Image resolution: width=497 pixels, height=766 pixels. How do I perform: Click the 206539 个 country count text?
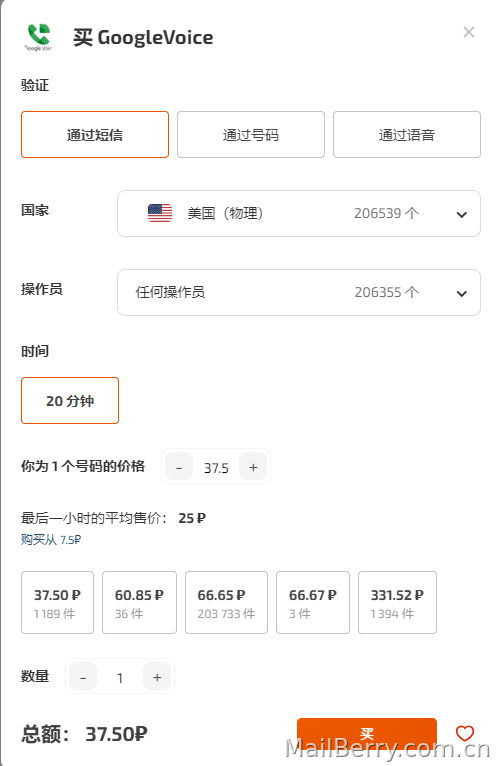(386, 213)
